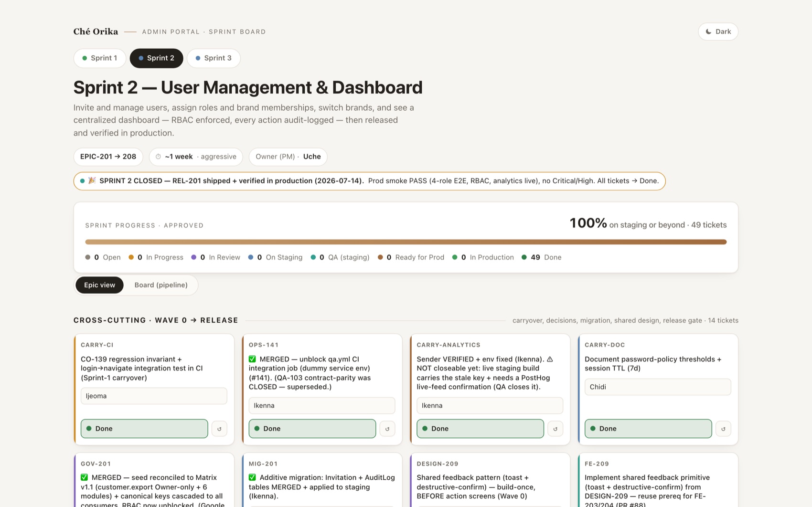Reset status on the CARRY-ANALYTICS card
812x507 pixels.
point(555,429)
